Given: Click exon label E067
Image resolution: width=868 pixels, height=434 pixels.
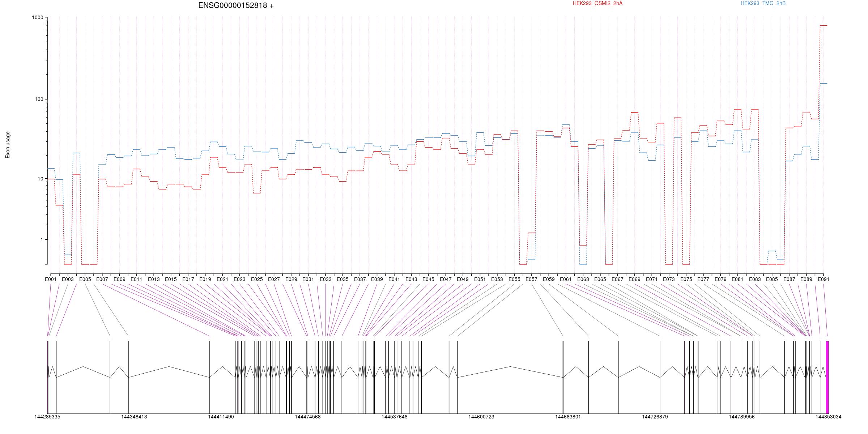Looking at the screenshot, I should coord(617,279).
